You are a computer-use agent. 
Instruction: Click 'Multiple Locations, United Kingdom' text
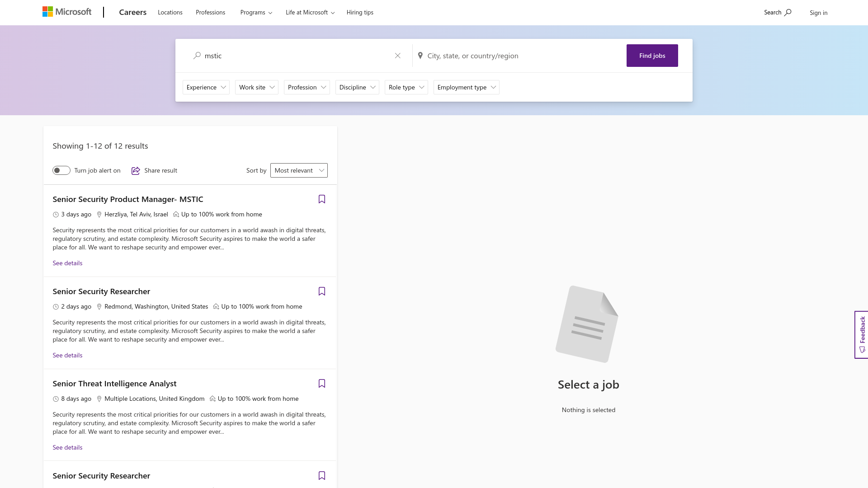point(154,399)
